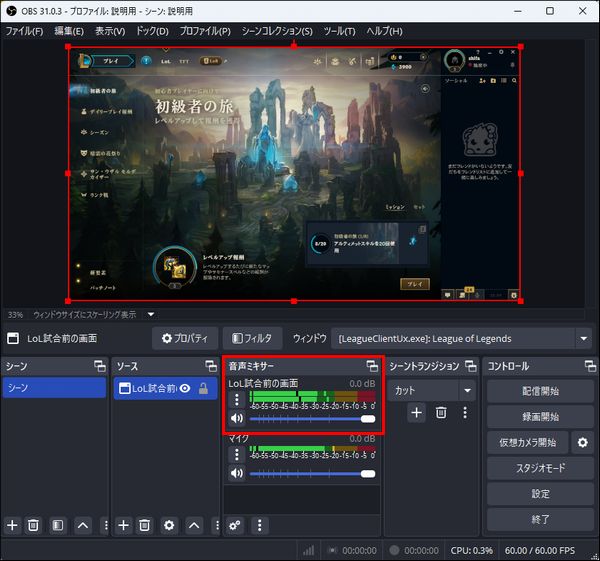Screen dimensions: 600x561
Task: Maximize the OBS window
Action: (550, 11)
